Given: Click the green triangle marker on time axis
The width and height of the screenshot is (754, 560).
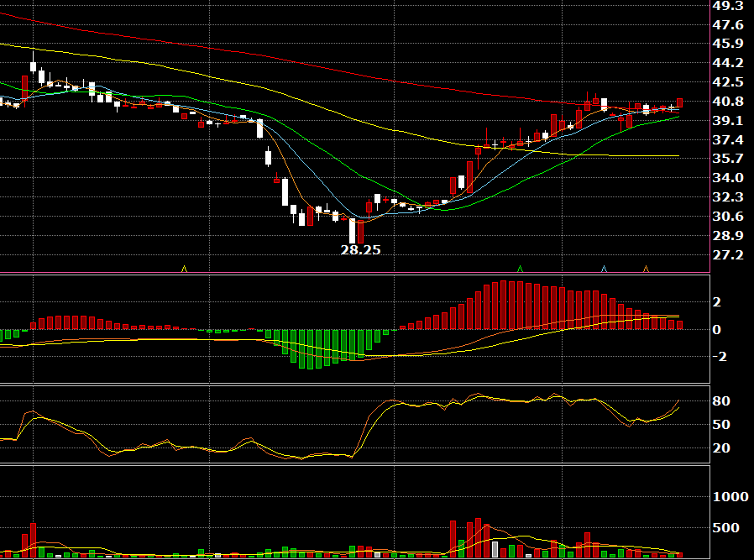Looking at the screenshot, I should [x=520, y=269].
